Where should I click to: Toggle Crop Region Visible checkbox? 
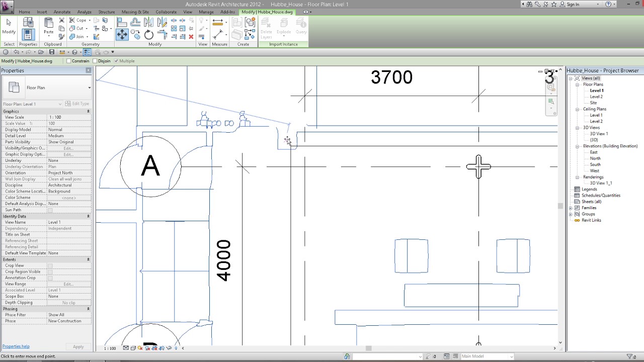(50, 271)
